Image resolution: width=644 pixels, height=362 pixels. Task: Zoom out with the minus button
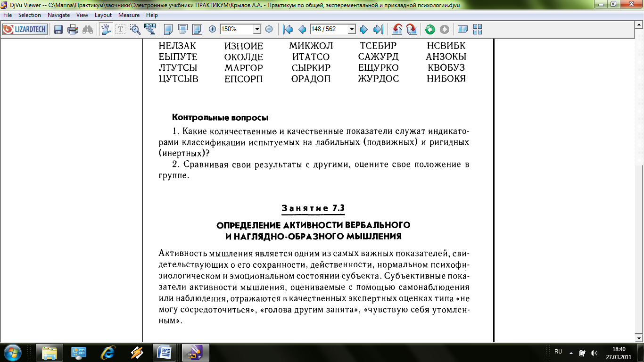pos(269,29)
